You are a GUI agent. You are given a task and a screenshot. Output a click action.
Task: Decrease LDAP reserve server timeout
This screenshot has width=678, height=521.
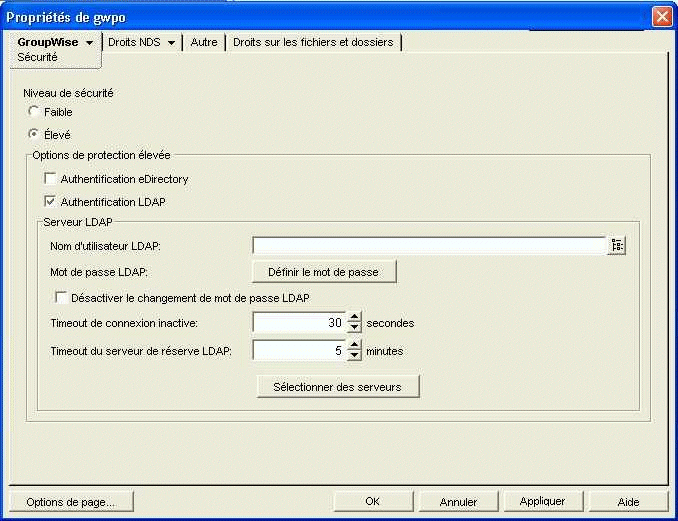pos(355,355)
